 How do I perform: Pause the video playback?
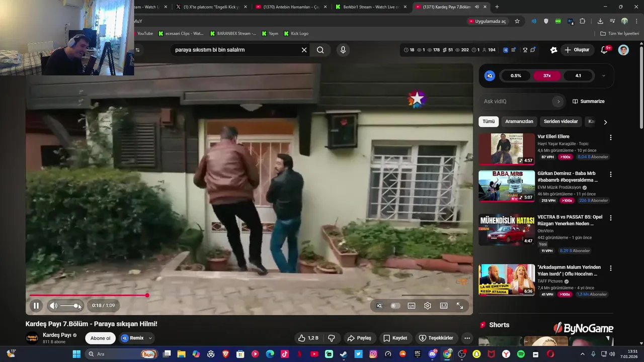click(36, 306)
